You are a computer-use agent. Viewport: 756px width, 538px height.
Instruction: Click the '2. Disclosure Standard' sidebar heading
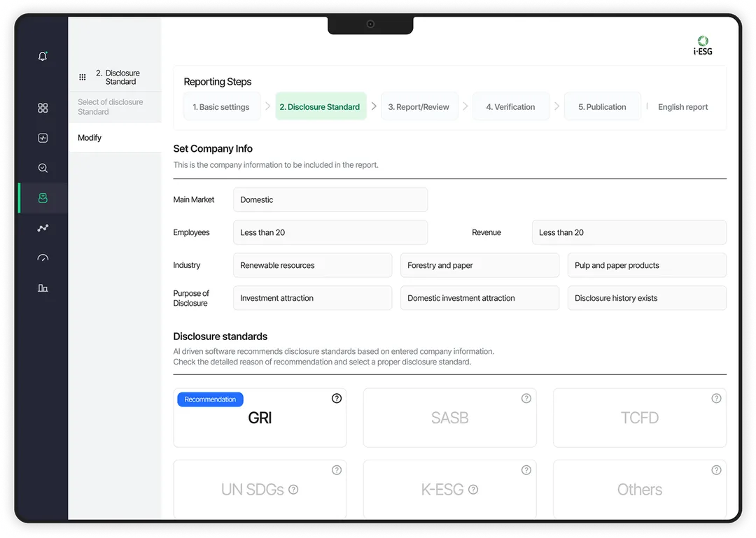pyautogui.click(x=118, y=77)
